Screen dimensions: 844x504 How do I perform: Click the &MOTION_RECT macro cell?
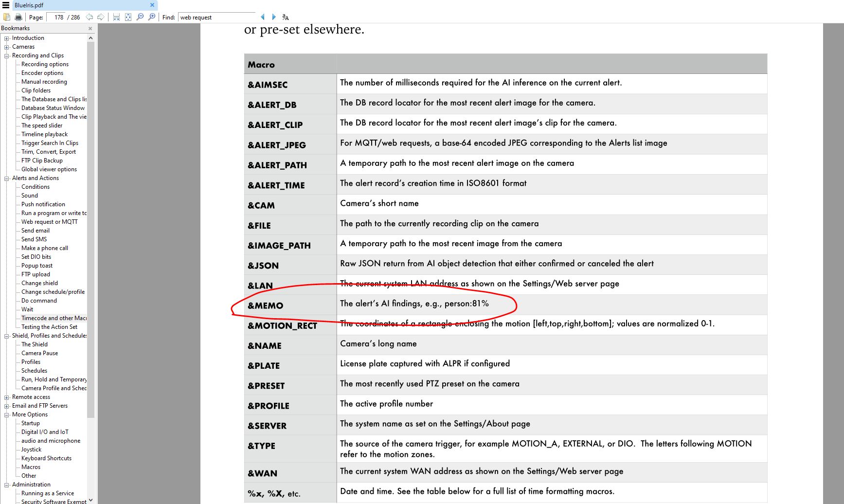pyautogui.click(x=290, y=325)
